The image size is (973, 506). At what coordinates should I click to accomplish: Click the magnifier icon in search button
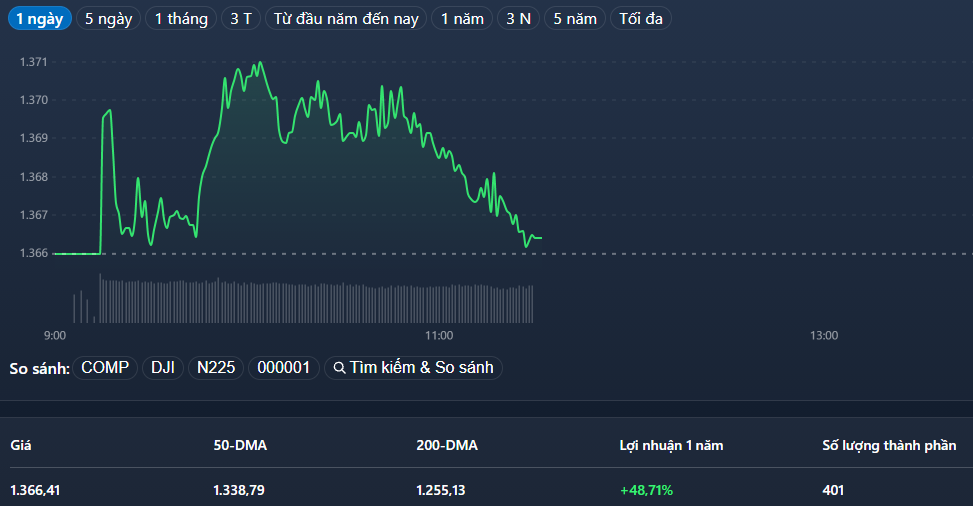click(x=339, y=368)
